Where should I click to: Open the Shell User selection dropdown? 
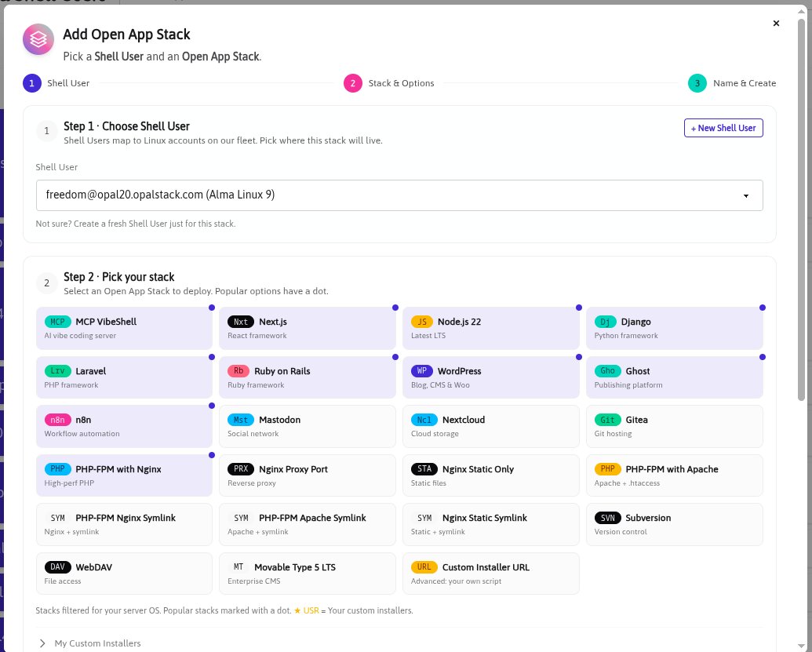[399, 195]
